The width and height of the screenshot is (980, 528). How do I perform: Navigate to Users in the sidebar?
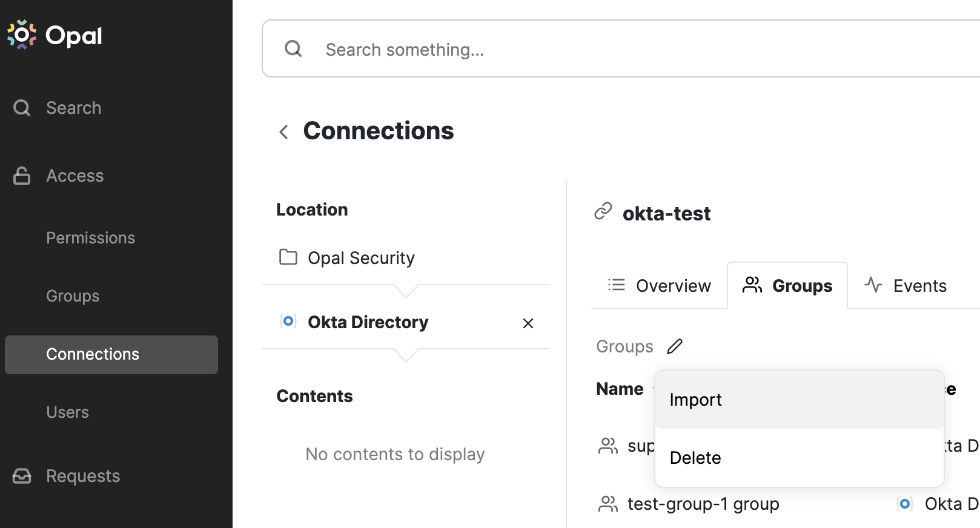68,412
